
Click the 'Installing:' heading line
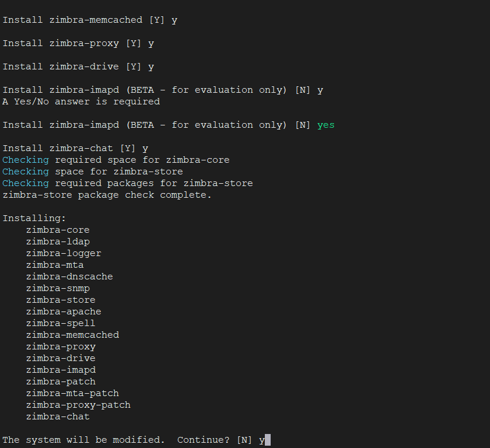(34, 218)
